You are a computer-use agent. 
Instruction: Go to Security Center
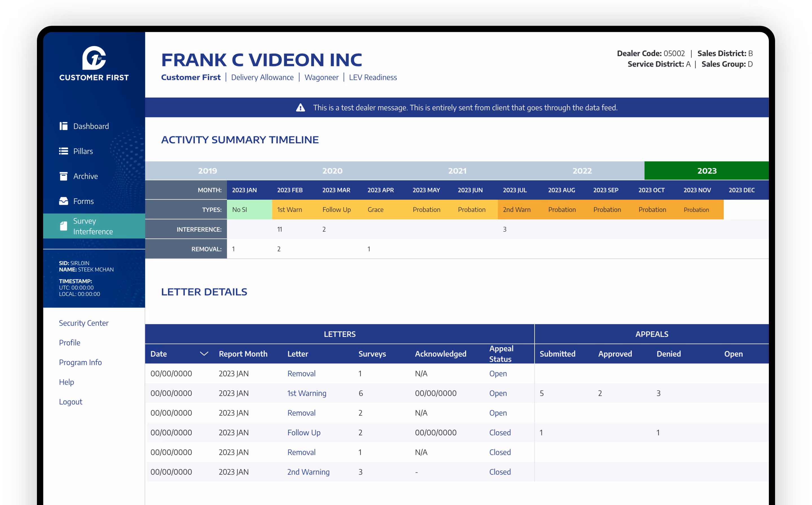[83, 323]
